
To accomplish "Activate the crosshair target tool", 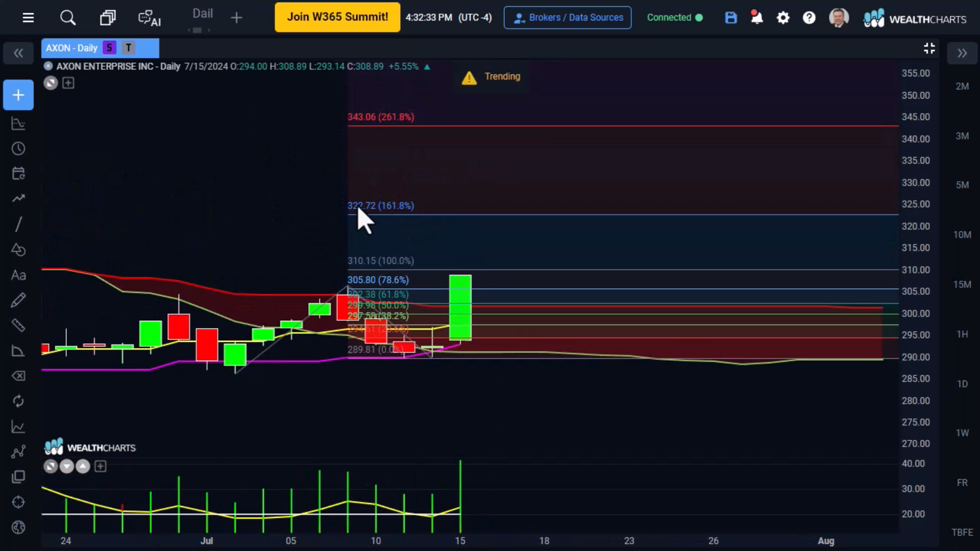I will click(18, 502).
